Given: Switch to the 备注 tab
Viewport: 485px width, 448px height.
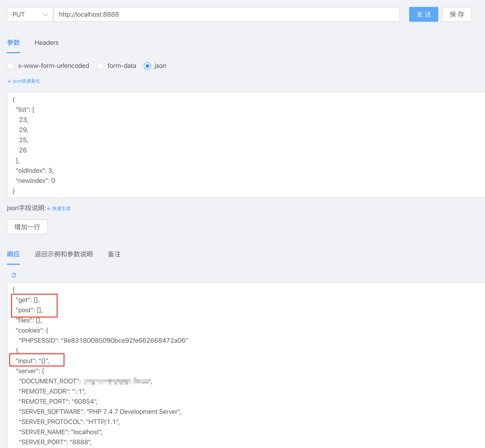Looking at the screenshot, I should click(x=114, y=254).
